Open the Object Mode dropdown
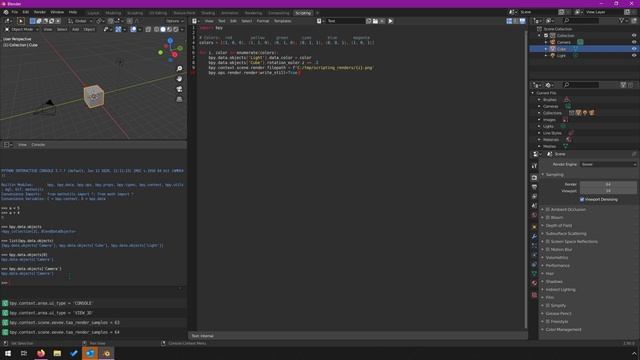 point(22,29)
